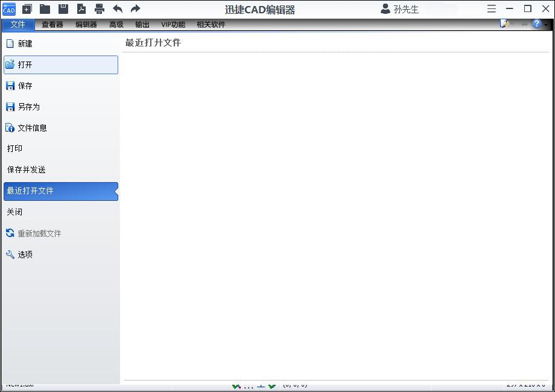
Task: Click the note-with-pencil icon in the ribbon bar
Action: [x=505, y=24]
